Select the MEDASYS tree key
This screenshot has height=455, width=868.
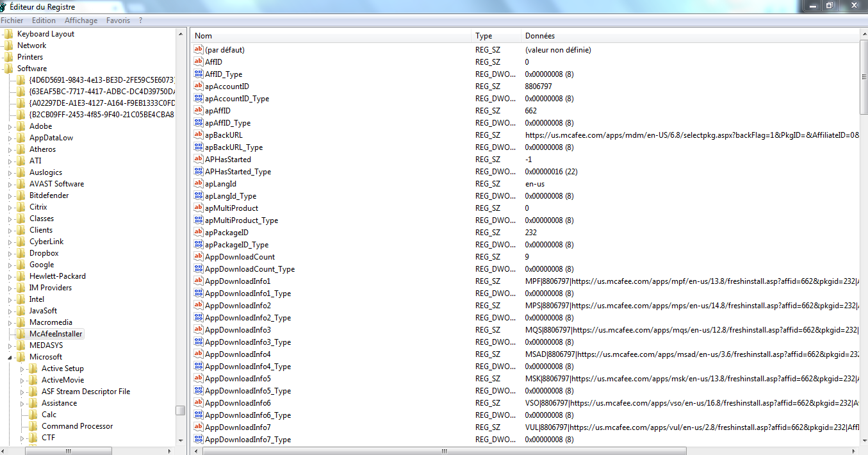(x=46, y=345)
